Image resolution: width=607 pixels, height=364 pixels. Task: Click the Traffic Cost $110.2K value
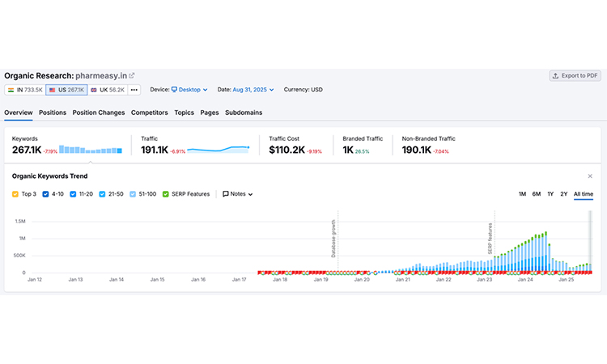tap(287, 150)
